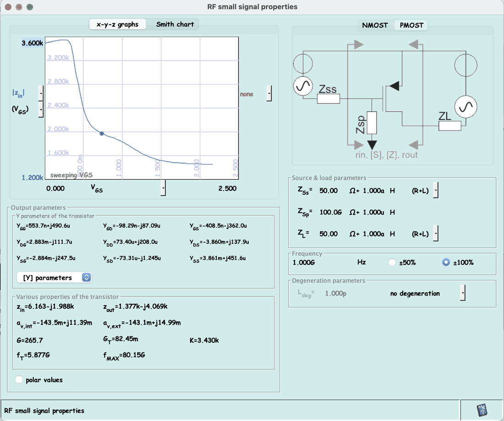
Task: Open the [Y] parameters selector
Action: (54, 277)
